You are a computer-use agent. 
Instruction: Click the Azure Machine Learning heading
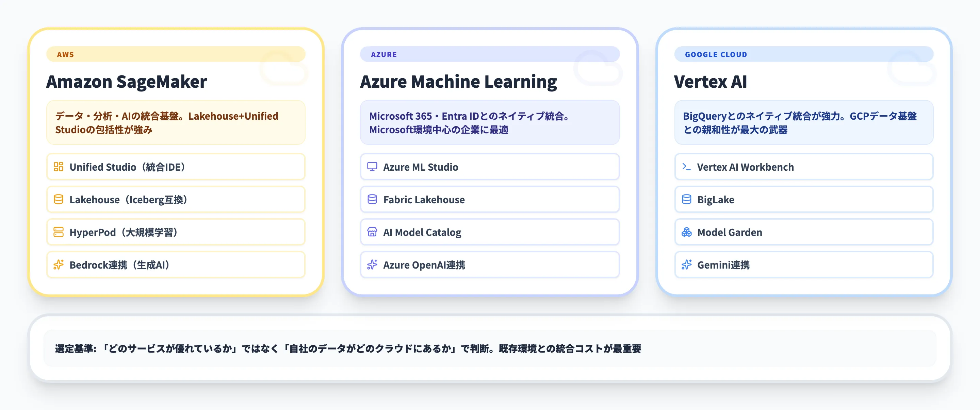(459, 81)
